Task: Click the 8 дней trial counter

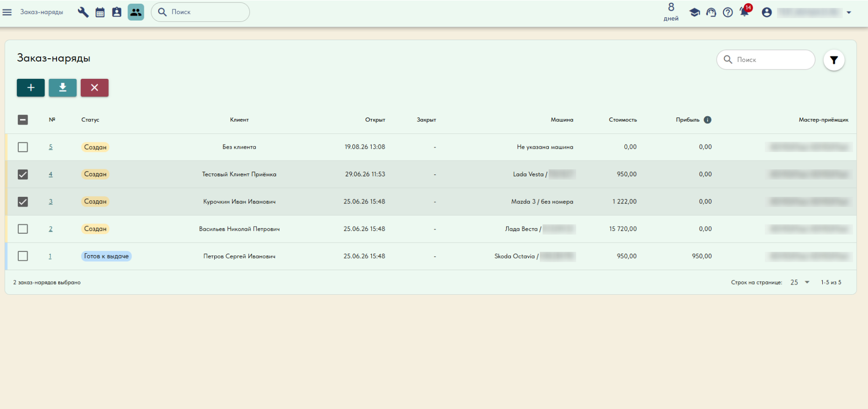Action: point(671,12)
